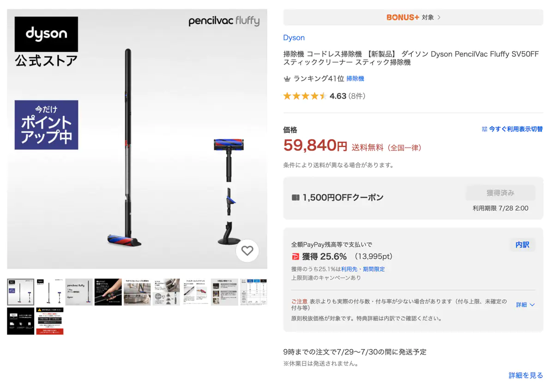This screenshot has width=554, height=392.
Task: Click 詳細を見る shipping details link
Action: 526,375
